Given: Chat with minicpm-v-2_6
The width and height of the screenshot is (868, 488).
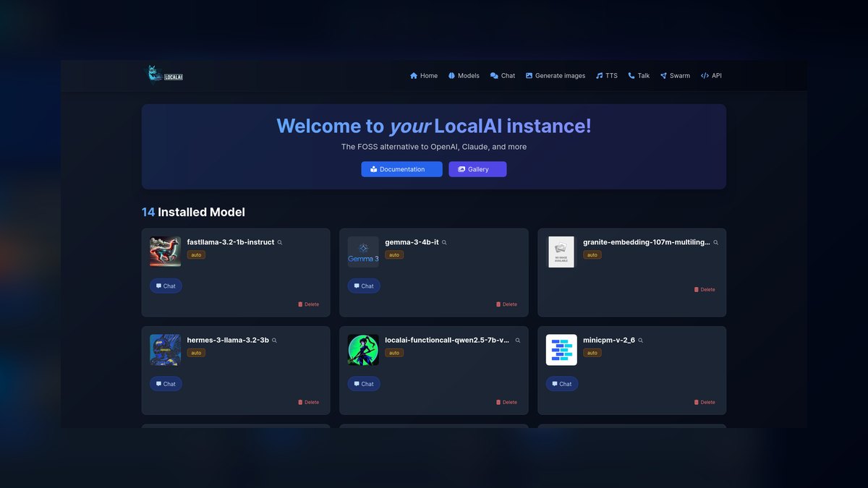Looking at the screenshot, I should pos(562,384).
